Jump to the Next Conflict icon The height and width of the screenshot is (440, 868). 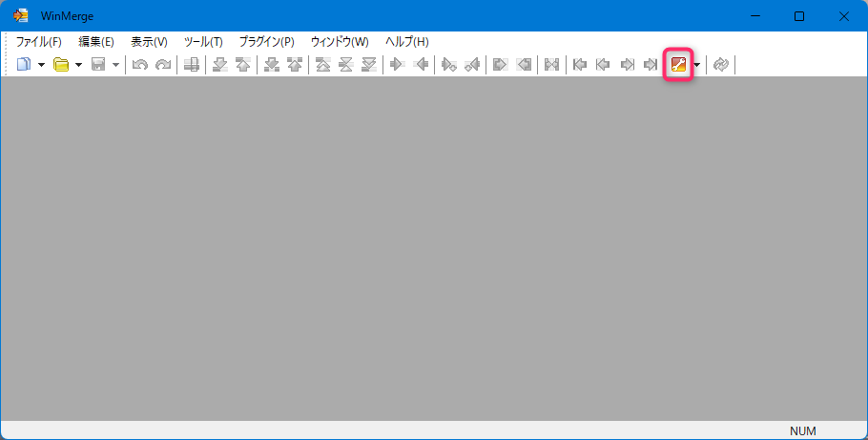272,65
